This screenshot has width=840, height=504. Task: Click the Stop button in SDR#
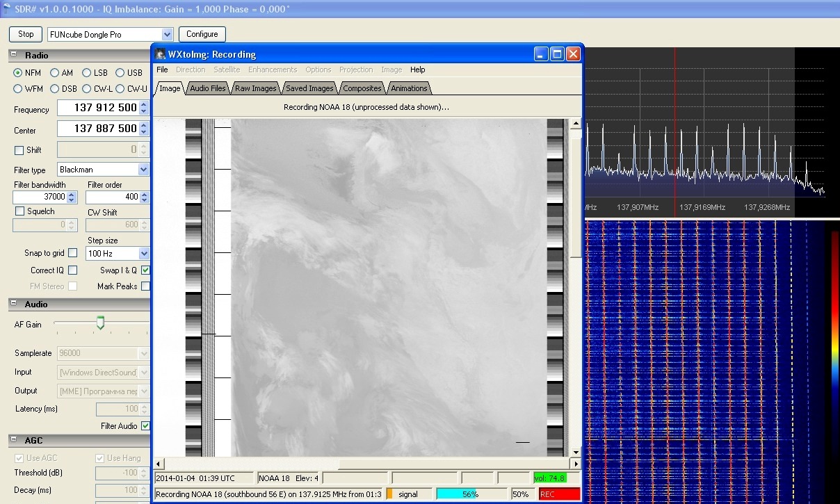pos(26,34)
